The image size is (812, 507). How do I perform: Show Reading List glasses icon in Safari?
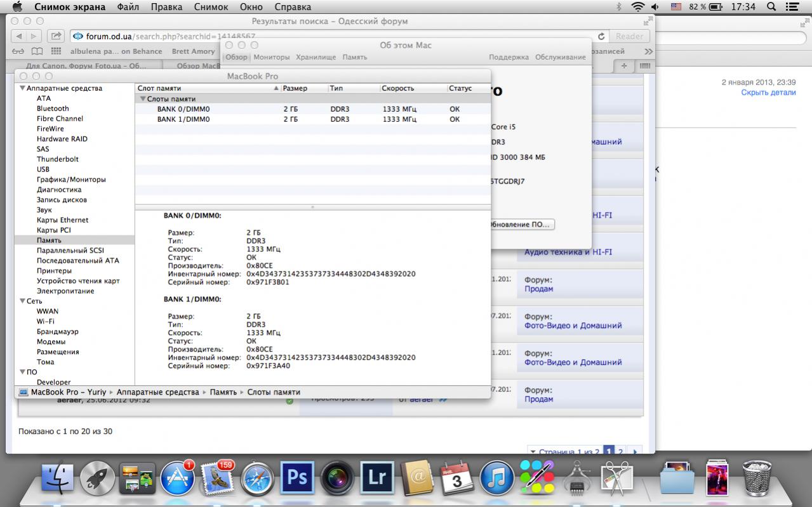pyautogui.click(x=18, y=51)
